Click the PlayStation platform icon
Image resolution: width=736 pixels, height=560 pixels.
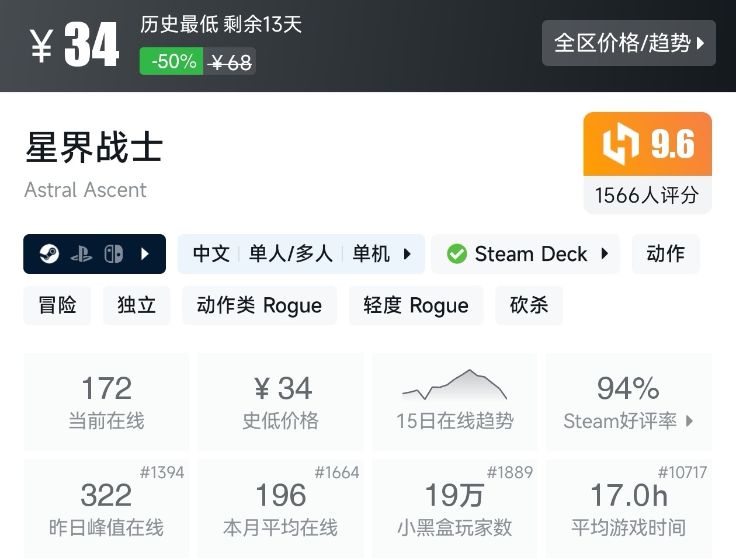click(81, 254)
